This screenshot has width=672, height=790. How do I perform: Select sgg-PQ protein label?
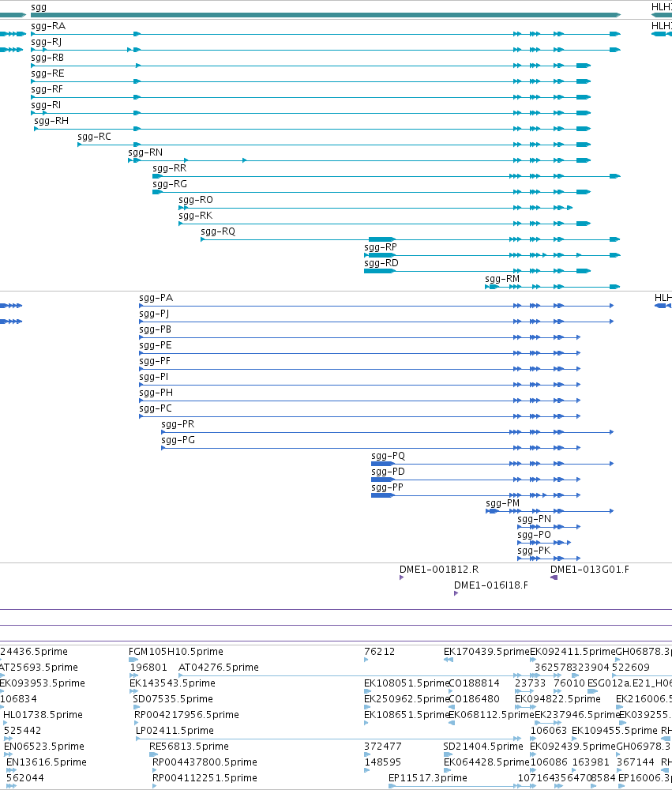(x=388, y=456)
